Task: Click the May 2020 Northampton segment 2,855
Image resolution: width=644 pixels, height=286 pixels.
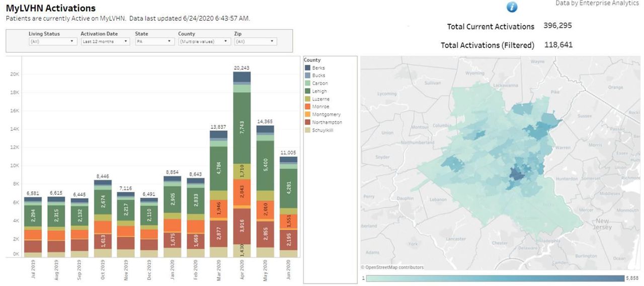Action: (265, 234)
